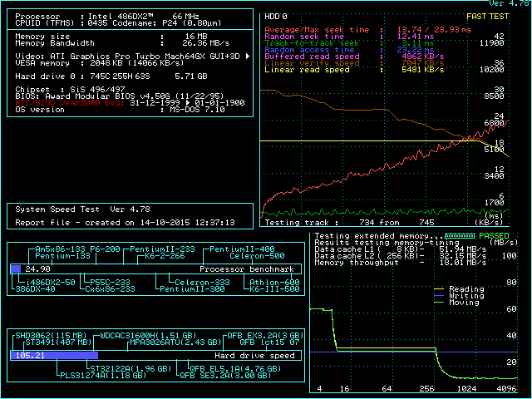
Task: Click the 105.21 hard drive speed score
Action: [x=30, y=355]
